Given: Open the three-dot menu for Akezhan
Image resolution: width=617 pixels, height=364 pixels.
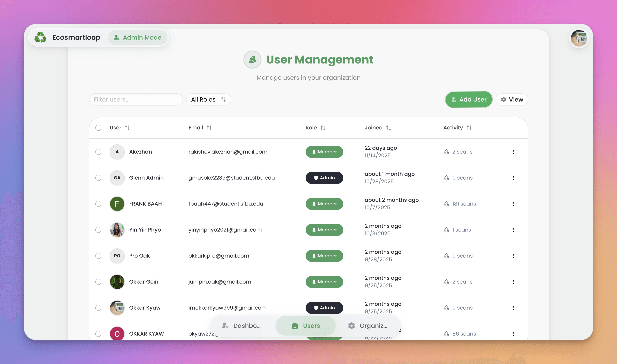Looking at the screenshot, I should coord(513,152).
